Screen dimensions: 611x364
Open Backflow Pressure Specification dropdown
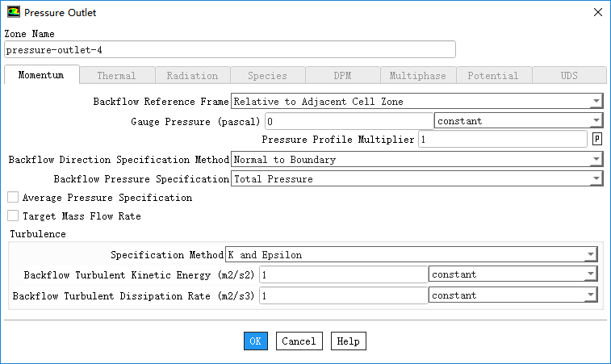(x=416, y=179)
